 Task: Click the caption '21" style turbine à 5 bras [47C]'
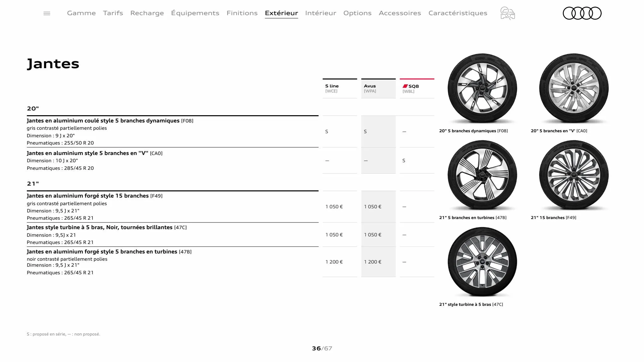click(471, 304)
